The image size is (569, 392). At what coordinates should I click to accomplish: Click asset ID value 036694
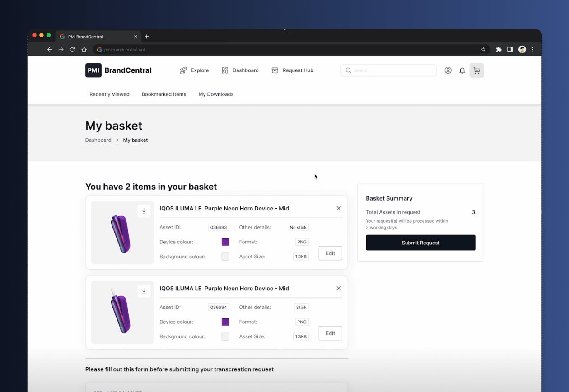point(219,308)
